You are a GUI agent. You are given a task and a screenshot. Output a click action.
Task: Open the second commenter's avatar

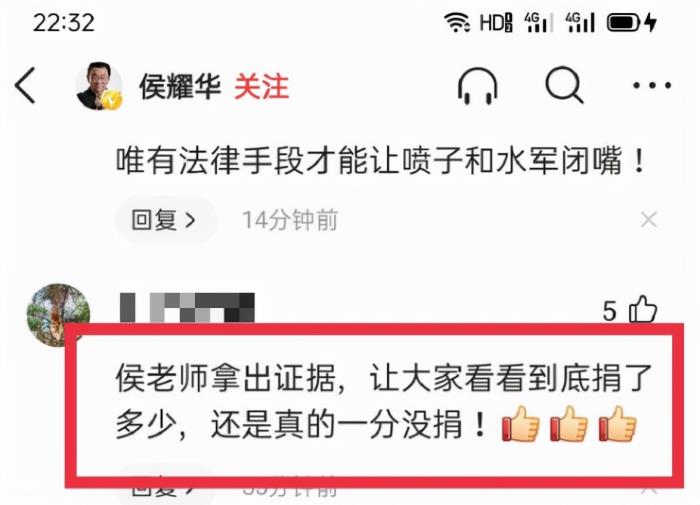point(58,315)
